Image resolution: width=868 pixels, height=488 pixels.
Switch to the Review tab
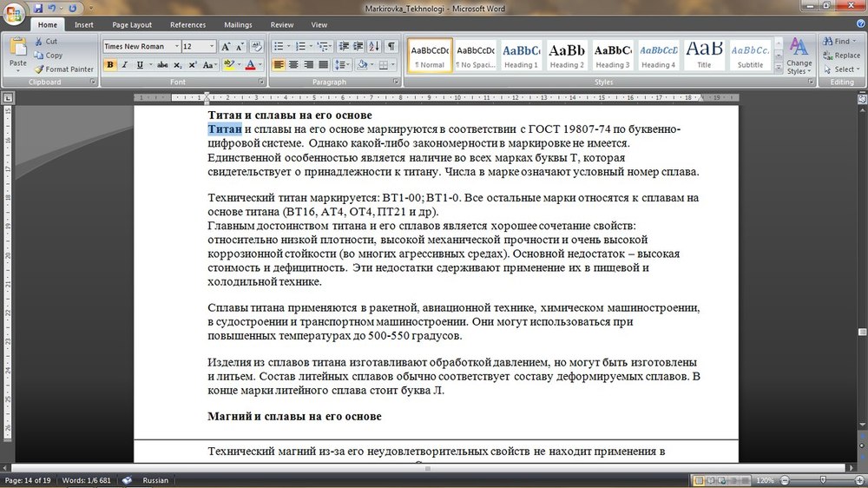(x=282, y=25)
